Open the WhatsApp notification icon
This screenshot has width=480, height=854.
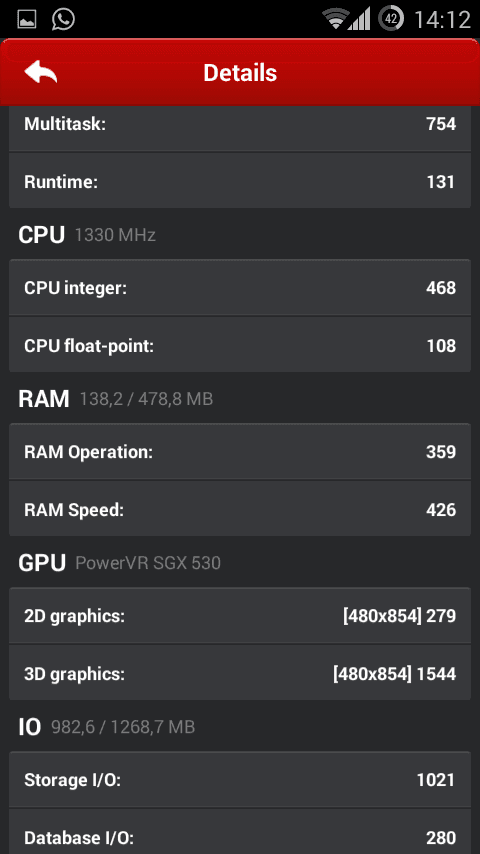63,20
